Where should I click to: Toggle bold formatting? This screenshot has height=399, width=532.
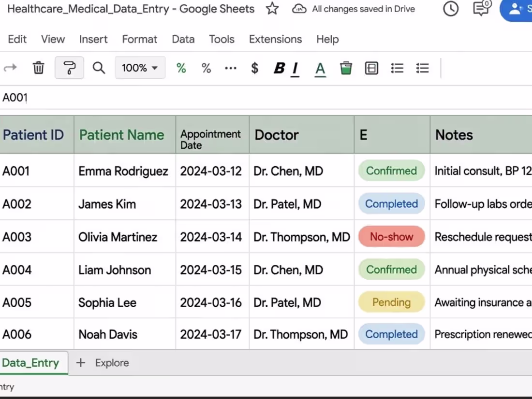pos(279,68)
